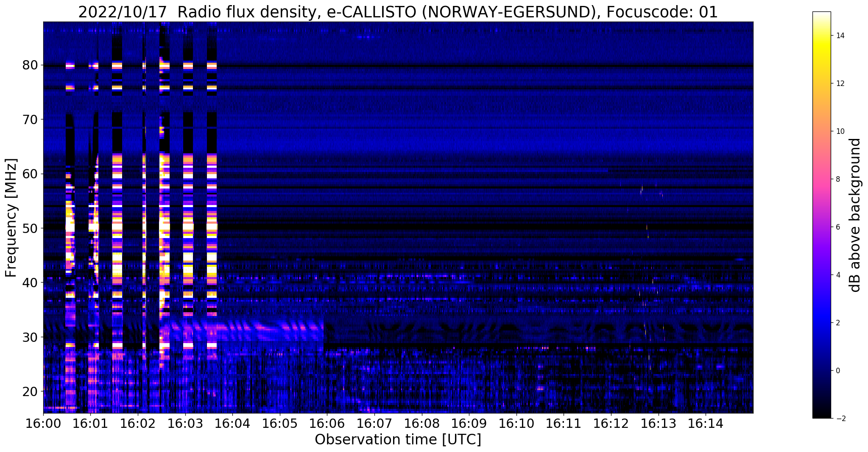Click the 16:09 time tick label
This screenshot has width=868, height=452.
[x=469, y=424]
